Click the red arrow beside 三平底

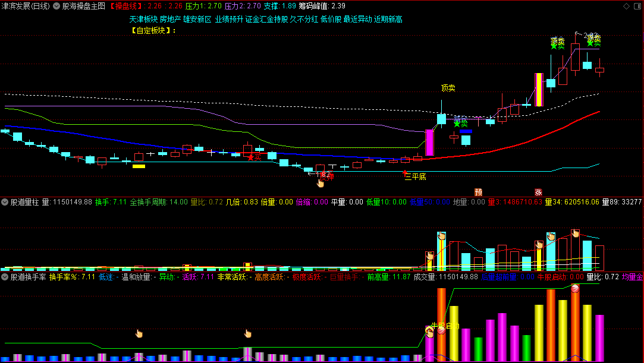pos(405,173)
